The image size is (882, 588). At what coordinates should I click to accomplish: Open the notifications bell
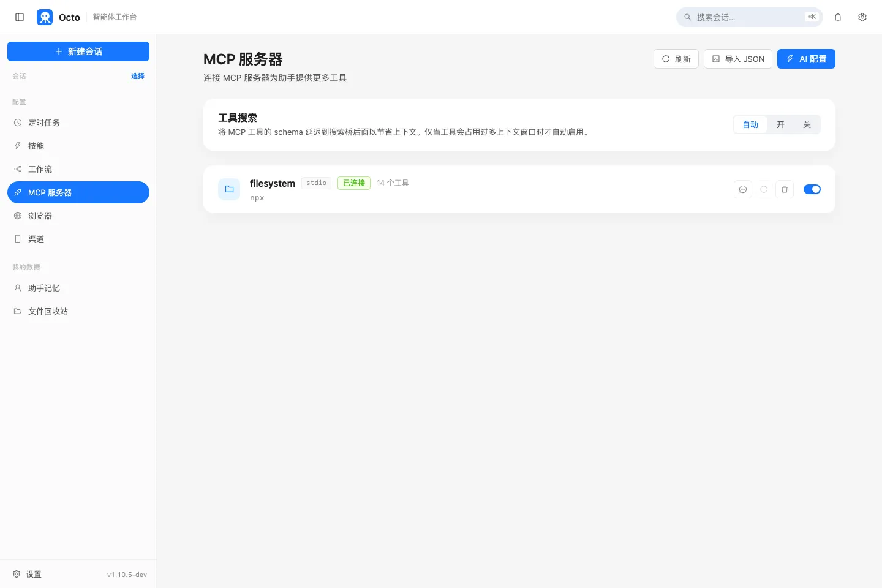tap(838, 17)
